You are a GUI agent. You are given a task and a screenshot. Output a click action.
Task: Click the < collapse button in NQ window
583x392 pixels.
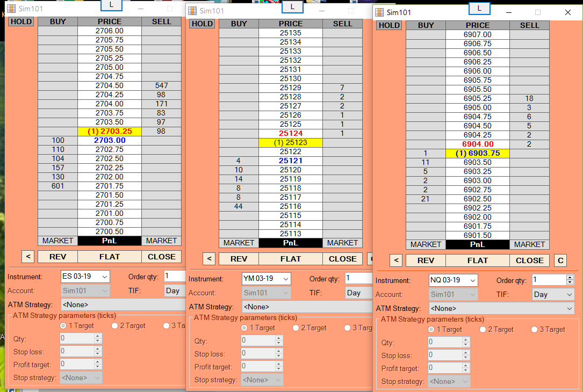(x=397, y=260)
